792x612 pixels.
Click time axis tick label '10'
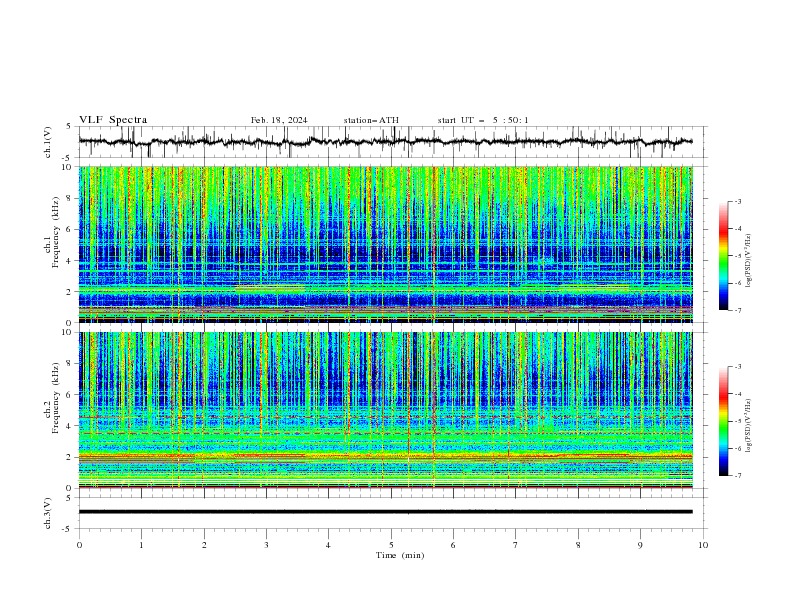click(x=703, y=545)
